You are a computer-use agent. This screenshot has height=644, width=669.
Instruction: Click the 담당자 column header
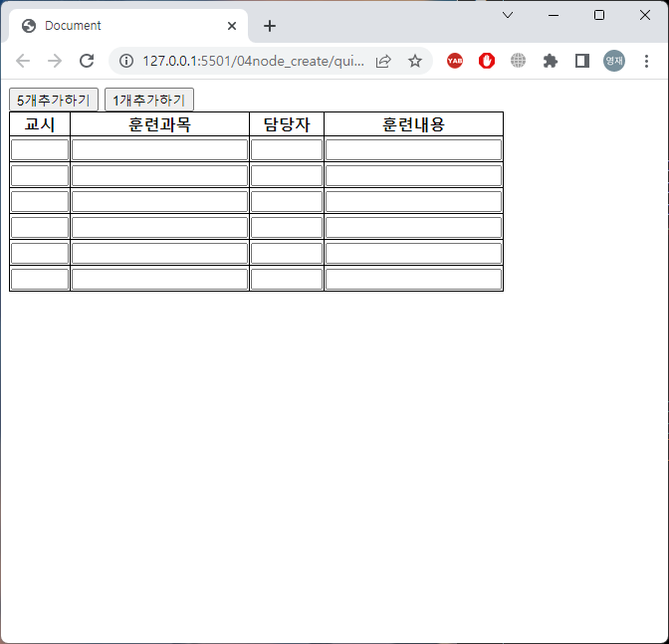[287, 124]
